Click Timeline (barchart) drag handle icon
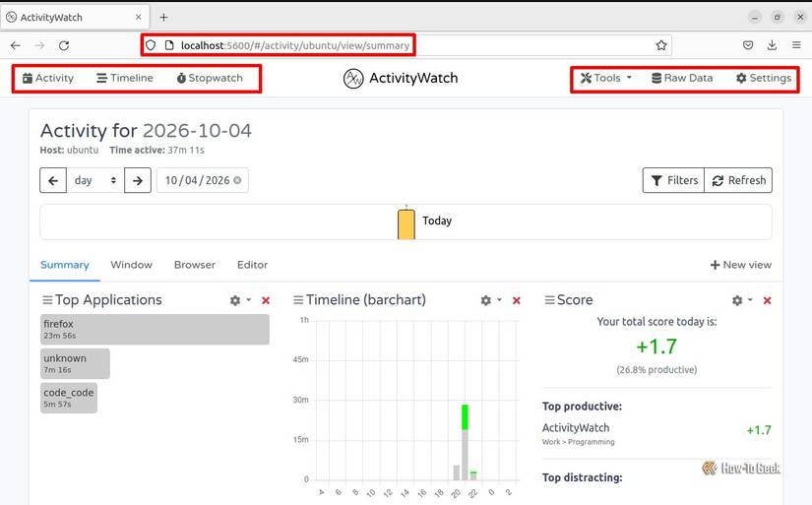 298,300
